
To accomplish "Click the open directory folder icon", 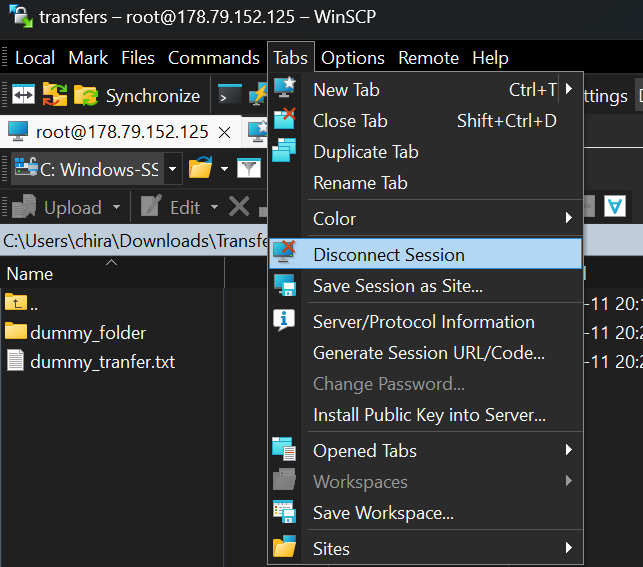I will (x=201, y=169).
